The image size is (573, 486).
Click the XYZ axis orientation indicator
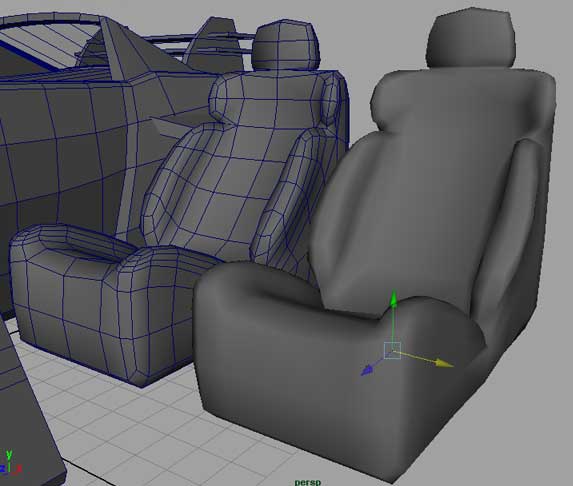click(10, 463)
